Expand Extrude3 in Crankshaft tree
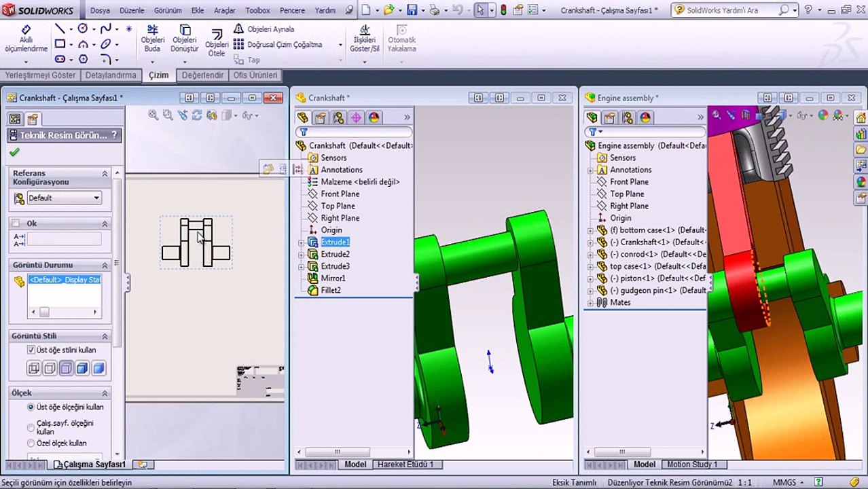Image resolution: width=868 pixels, height=489 pixels. 301,266
